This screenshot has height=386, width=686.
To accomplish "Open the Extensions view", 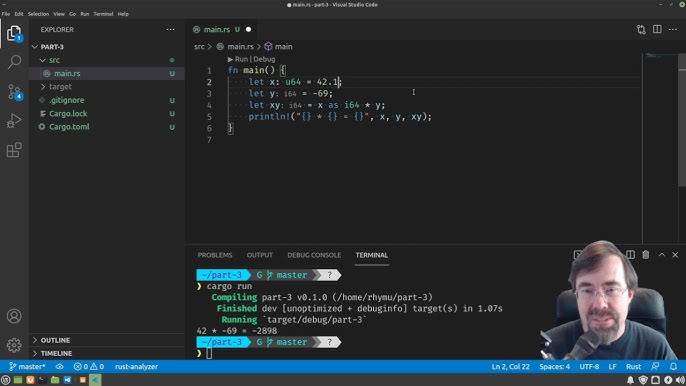I will [14, 150].
